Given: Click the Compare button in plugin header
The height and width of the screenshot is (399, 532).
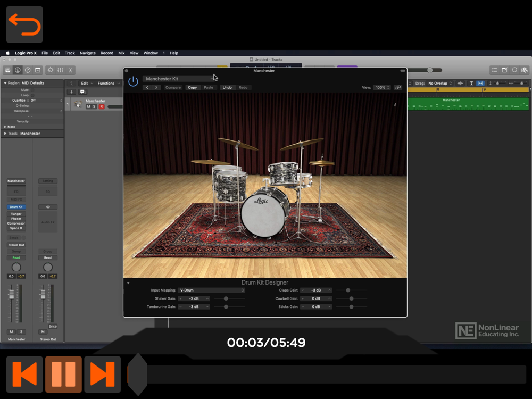Looking at the screenshot, I should point(173,88).
